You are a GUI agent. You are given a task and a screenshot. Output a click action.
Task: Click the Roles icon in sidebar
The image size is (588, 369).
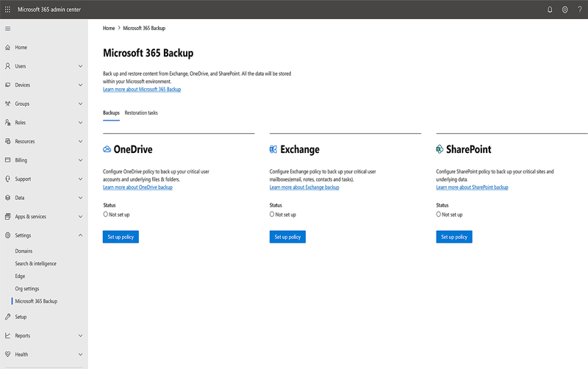click(7, 122)
